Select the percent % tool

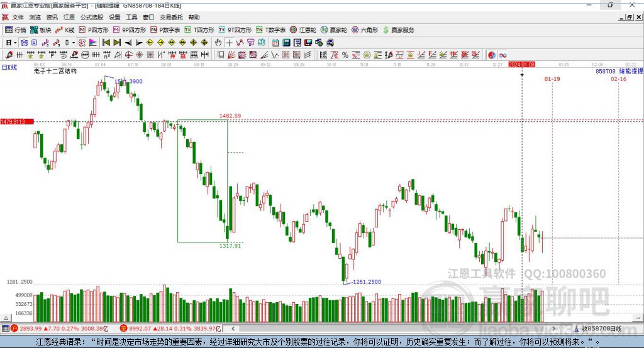[x=345, y=55]
